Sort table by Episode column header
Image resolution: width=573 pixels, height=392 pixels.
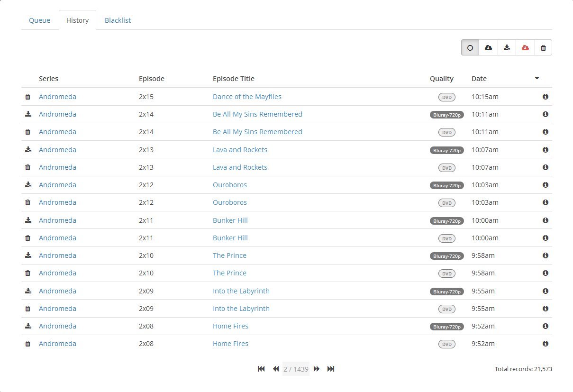coord(152,79)
